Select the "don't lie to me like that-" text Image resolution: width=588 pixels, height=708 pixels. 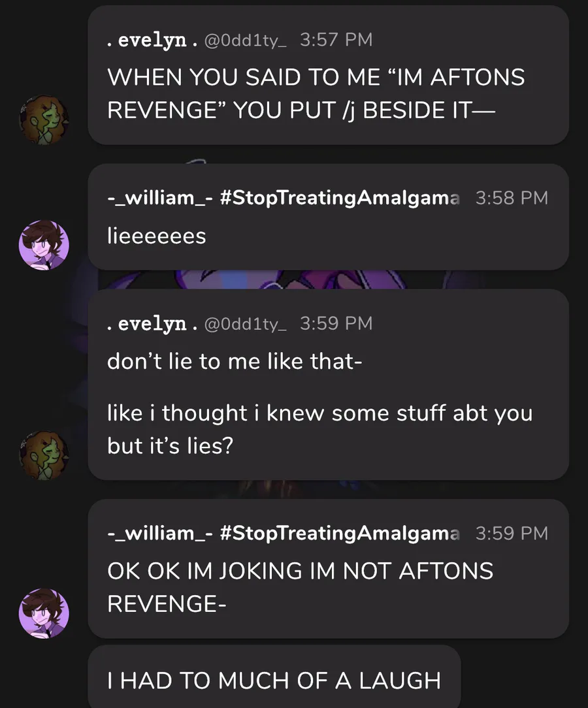[x=235, y=361]
